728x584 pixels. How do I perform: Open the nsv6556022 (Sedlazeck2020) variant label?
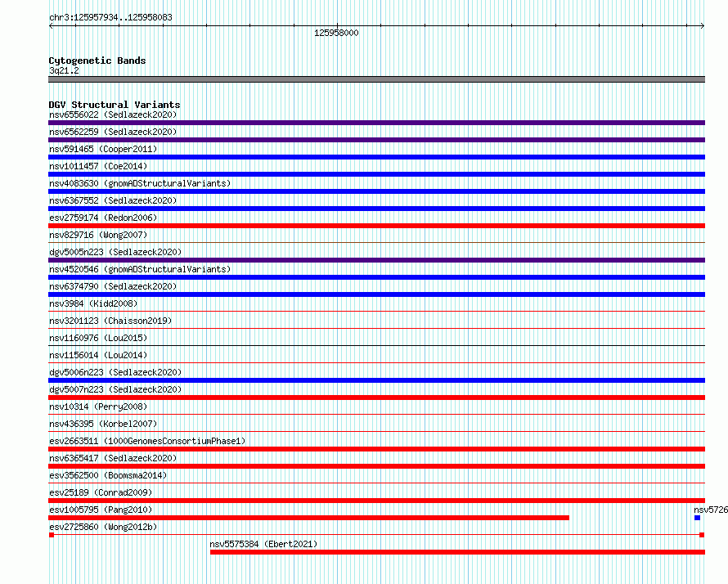pyautogui.click(x=113, y=115)
